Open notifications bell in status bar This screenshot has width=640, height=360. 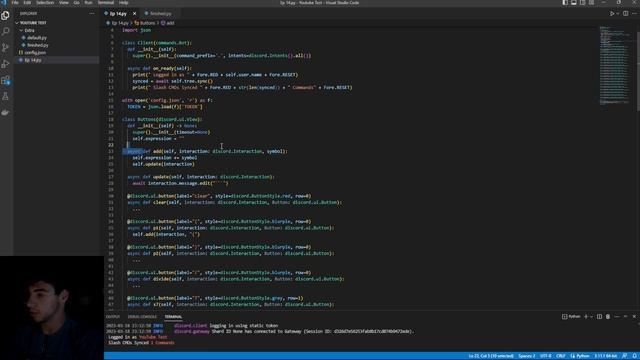[635, 356]
